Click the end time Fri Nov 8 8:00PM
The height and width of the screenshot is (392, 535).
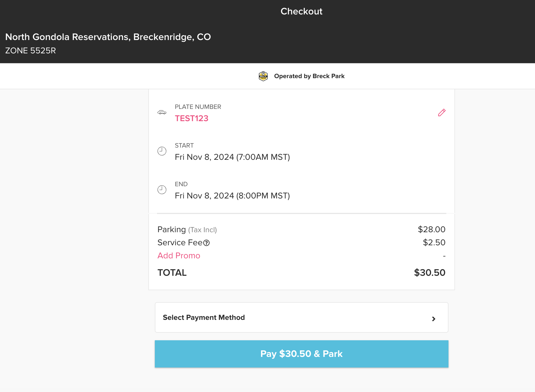coord(232,196)
